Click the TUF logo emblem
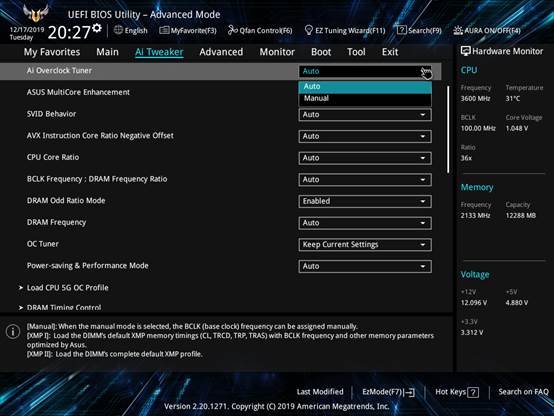The height and width of the screenshot is (416, 554). coord(35,13)
